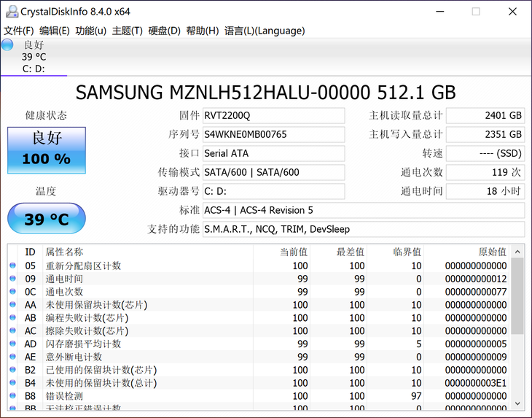Click the 39 °C temperature button
This screenshot has height=418, width=532.
click(47, 218)
